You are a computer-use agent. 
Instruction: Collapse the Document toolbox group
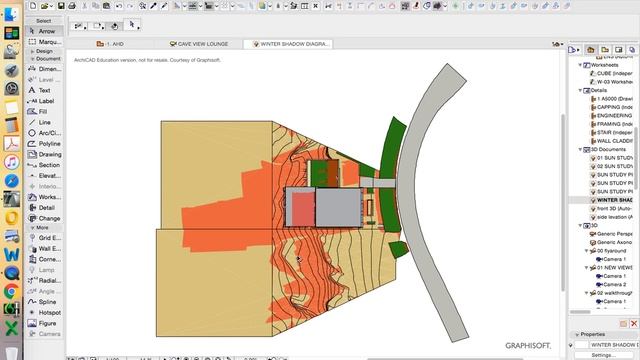pos(32,59)
